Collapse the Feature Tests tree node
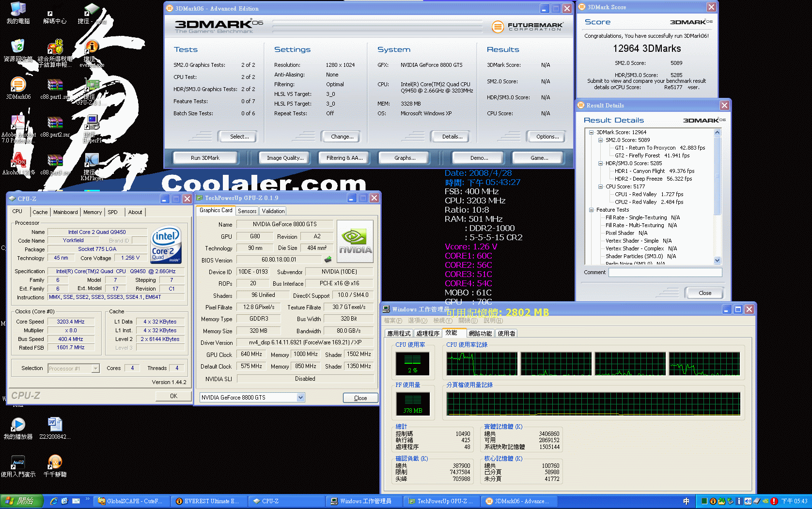 (x=592, y=210)
